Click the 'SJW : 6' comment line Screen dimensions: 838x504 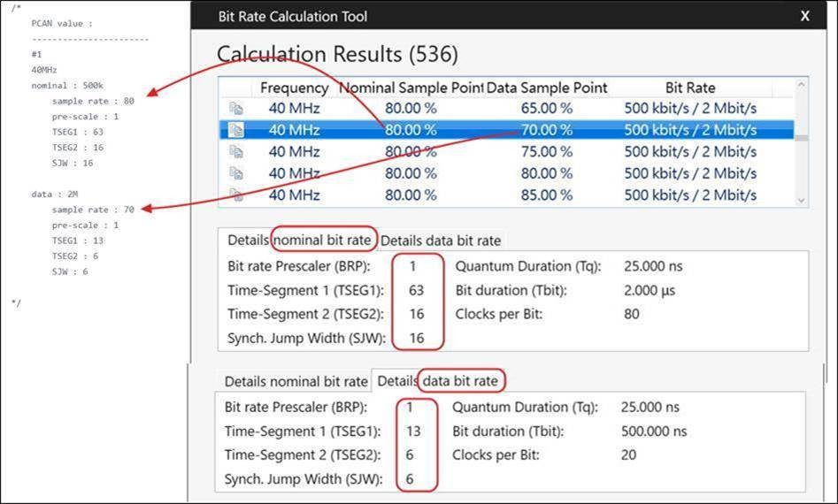(70, 271)
